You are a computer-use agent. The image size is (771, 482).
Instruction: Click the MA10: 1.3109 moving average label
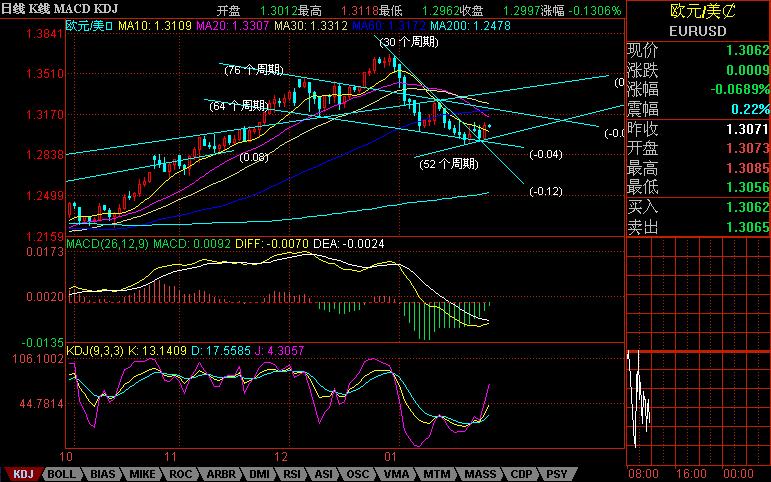pyautogui.click(x=155, y=26)
